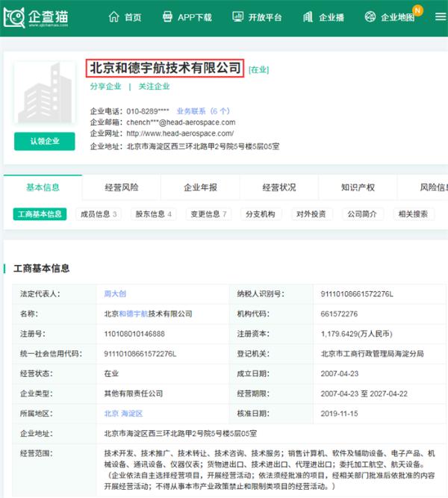This screenshot has height=498, width=448.
Task: Open 企业地图 in the navigation bar
Action: pos(398,17)
